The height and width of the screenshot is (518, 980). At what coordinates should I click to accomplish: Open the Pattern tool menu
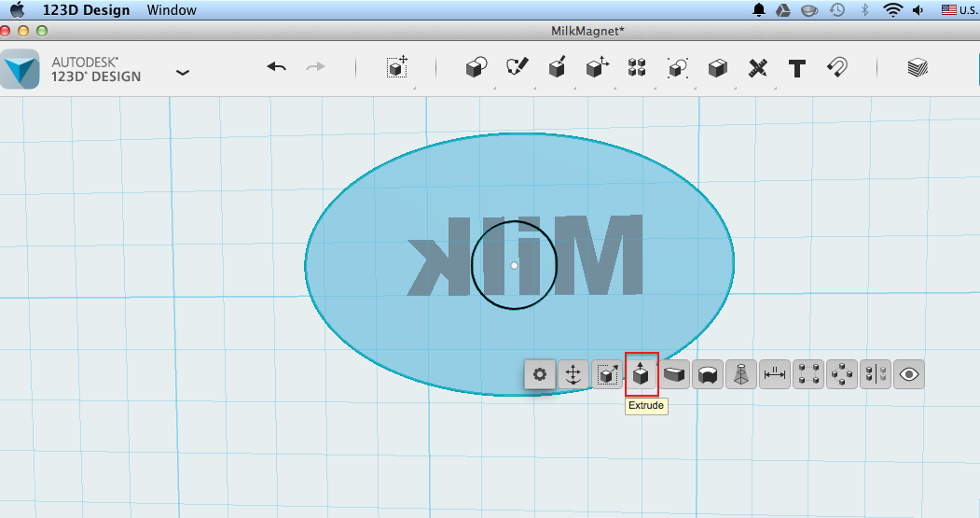click(637, 67)
